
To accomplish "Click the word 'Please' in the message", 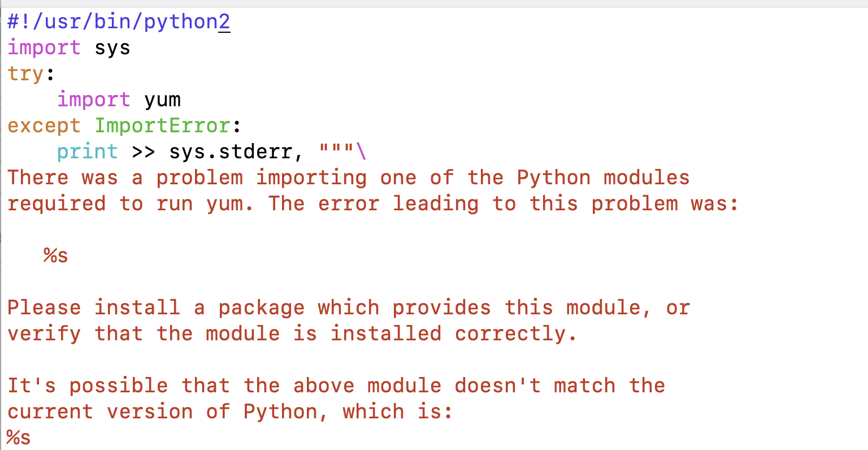I will point(44,308).
